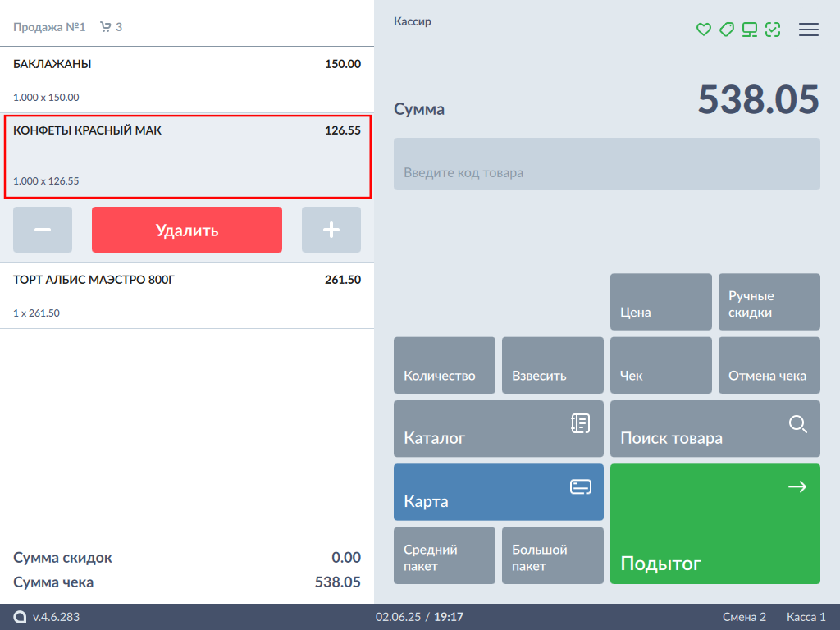Click the shopping cart icon in header
This screenshot has height=630, width=840.
tap(105, 27)
